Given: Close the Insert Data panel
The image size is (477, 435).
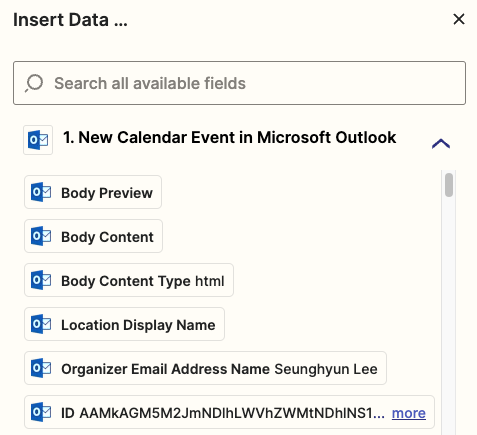Looking at the screenshot, I should click(459, 19).
